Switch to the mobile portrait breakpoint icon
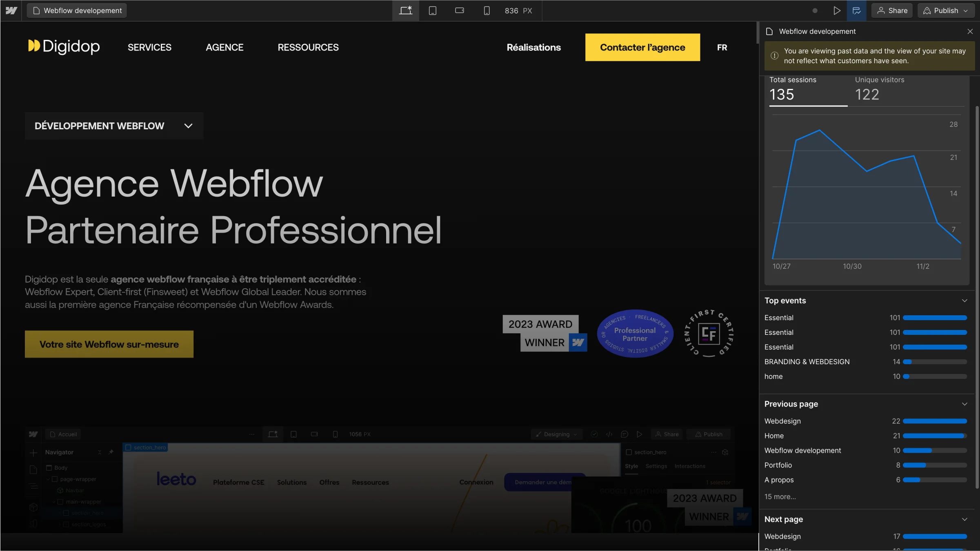Image resolution: width=980 pixels, height=551 pixels. click(487, 11)
